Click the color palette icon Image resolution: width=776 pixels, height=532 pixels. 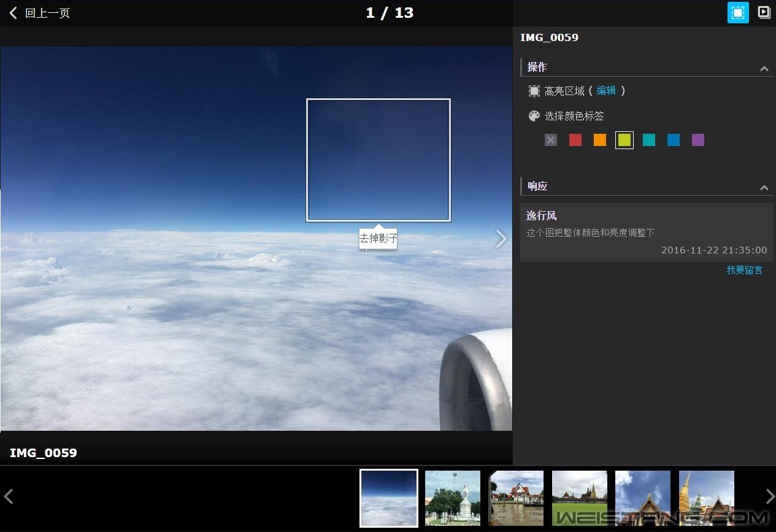(x=534, y=116)
